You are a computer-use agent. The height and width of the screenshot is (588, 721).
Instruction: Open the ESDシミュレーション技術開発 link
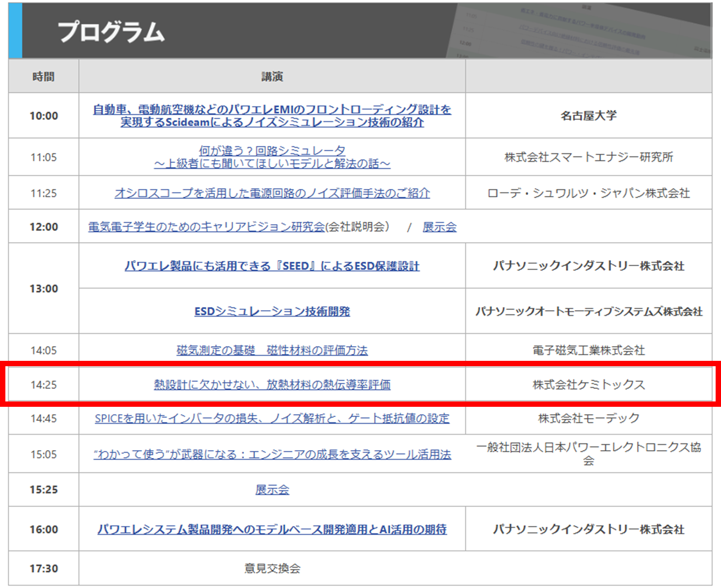(x=272, y=311)
